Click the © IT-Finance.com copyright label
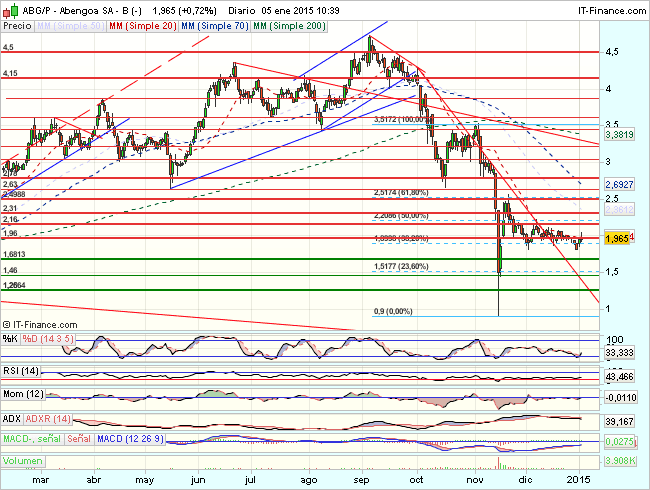The width and height of the screenshot is (650, 490). [x=40, y=325]
